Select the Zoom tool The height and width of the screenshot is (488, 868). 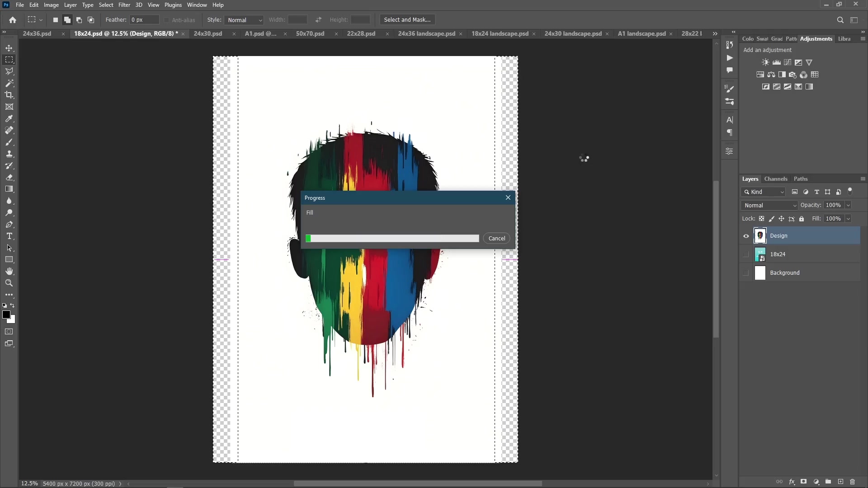[x=9, y=283]
